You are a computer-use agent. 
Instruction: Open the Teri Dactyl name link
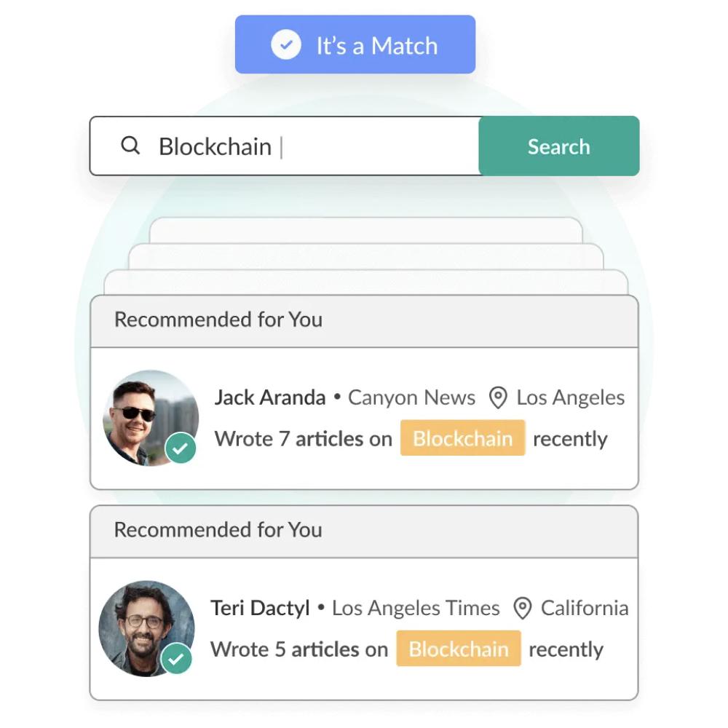click(x=260, y=608)
